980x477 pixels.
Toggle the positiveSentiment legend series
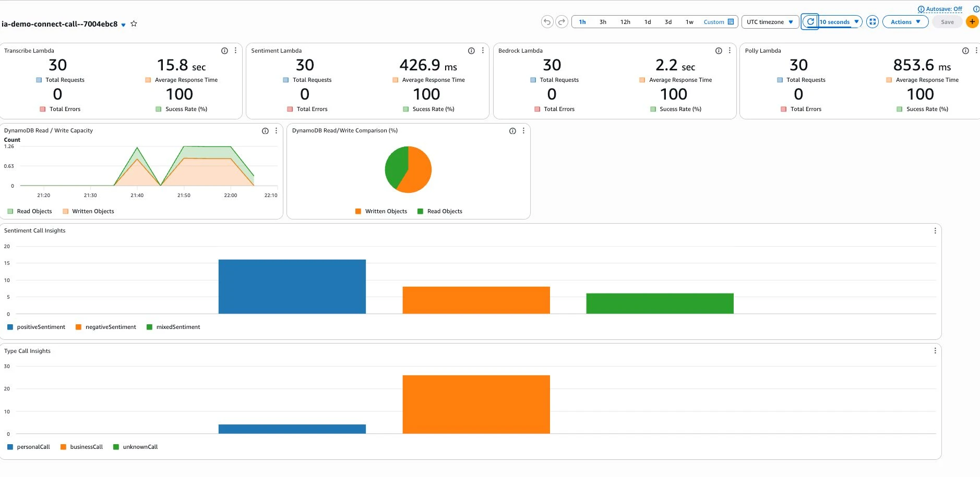36,327
